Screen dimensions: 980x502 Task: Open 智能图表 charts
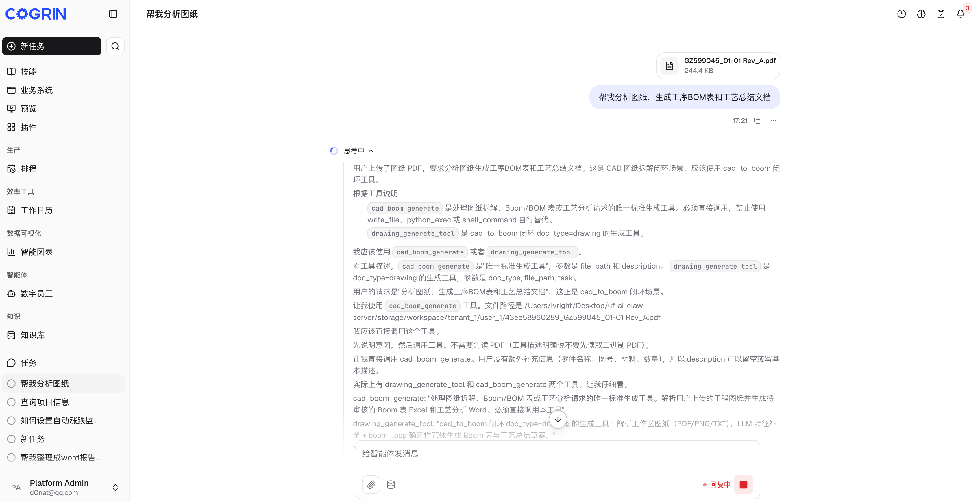63,252
